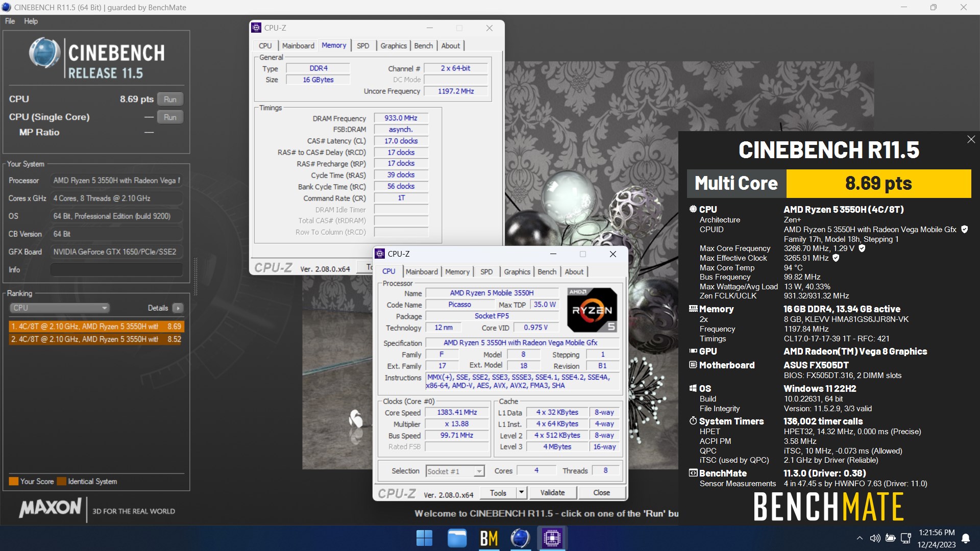Image resolution: width=980 pixels, height=551 pixels.
Task: Open Bench tab in front CPU-Z window
Action: coord(547,272)
